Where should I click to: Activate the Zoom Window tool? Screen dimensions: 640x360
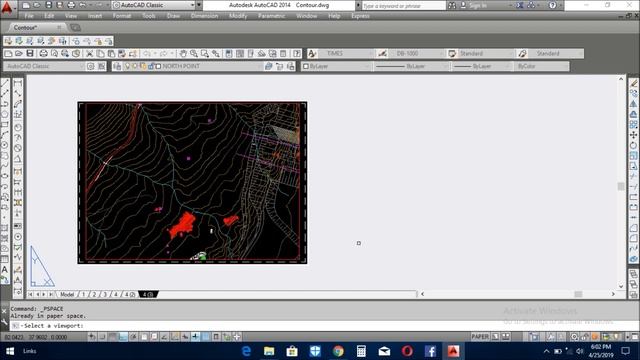tap(204, 53)
